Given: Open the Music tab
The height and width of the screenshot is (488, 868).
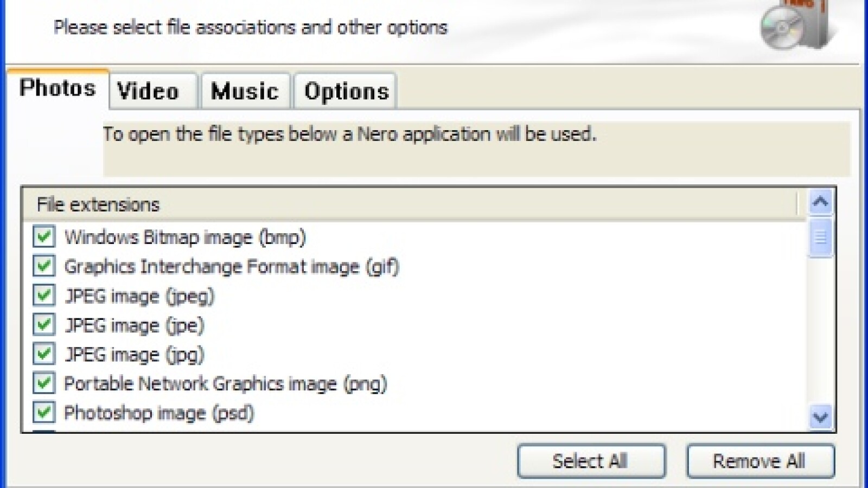Looking at the screenshot, I should click(245, 91).
